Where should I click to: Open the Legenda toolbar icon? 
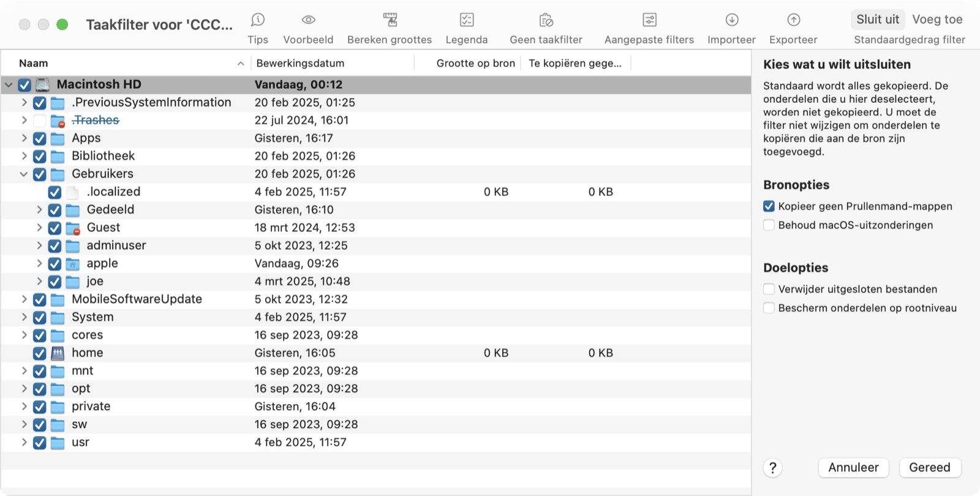467,20
